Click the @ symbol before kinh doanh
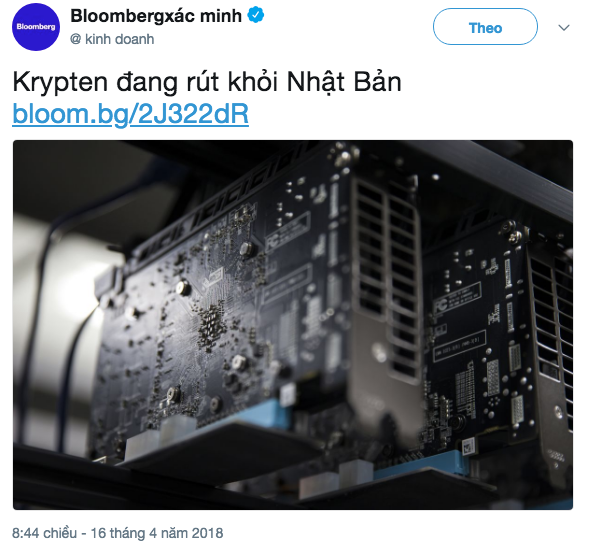 point(76,39)
